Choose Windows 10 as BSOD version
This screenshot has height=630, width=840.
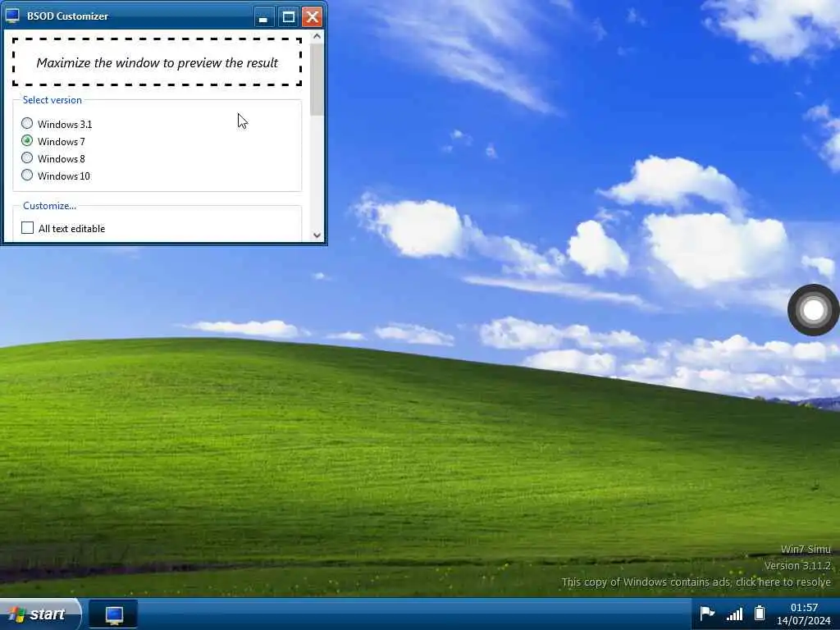coord(27,176)
